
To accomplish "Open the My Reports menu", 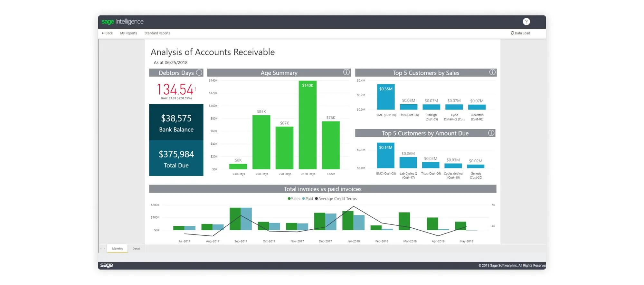I will [128, 33].
